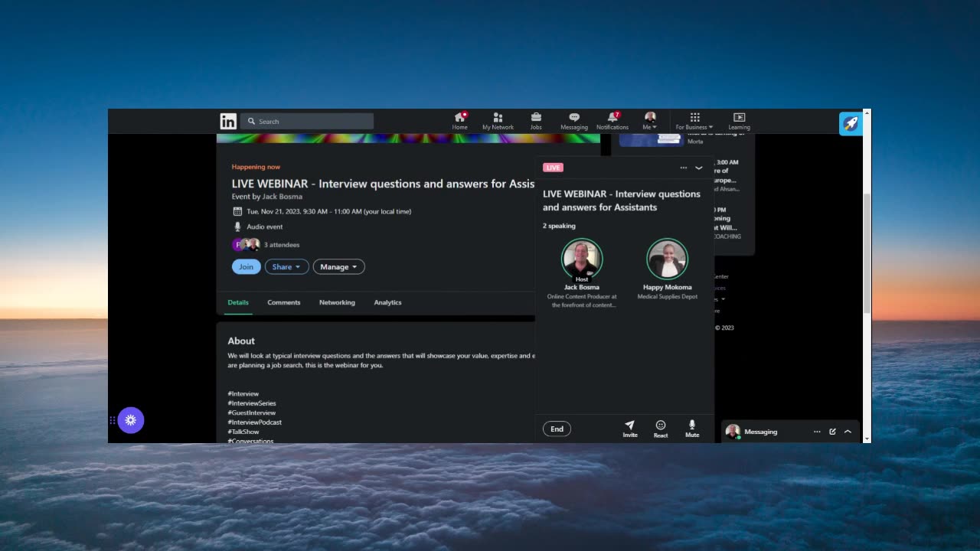Click the LinkedIn logo icon
The image size is (980, 551).
pyautogui.click(x=228, y=121)
